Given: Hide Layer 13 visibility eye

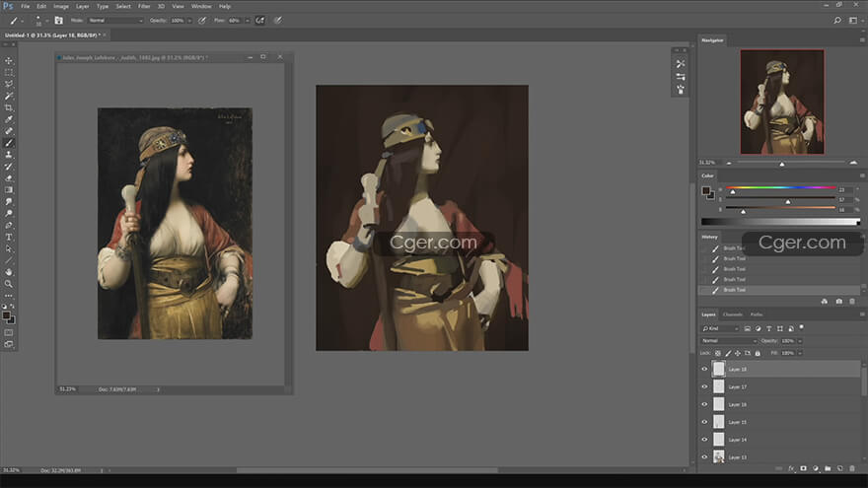Looking at the screenshot, I should 704,457.
